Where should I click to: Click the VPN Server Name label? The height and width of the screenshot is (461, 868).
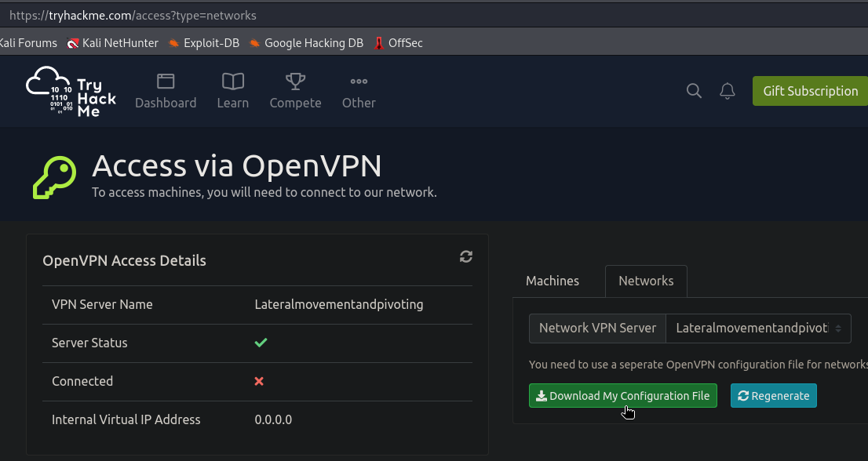coord(102,304)
